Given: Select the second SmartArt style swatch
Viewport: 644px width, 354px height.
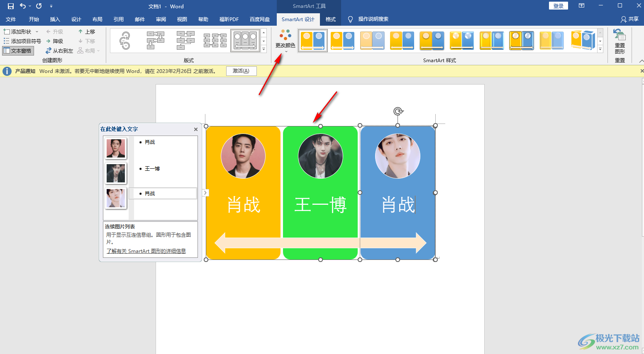Looking at the screenshot, I should (343, 41).
